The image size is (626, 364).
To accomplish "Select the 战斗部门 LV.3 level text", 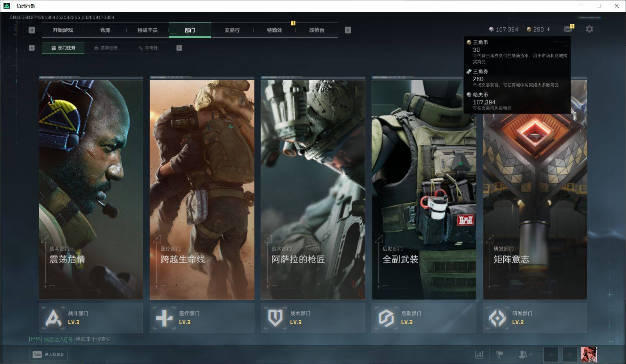I will pos(73,323).
